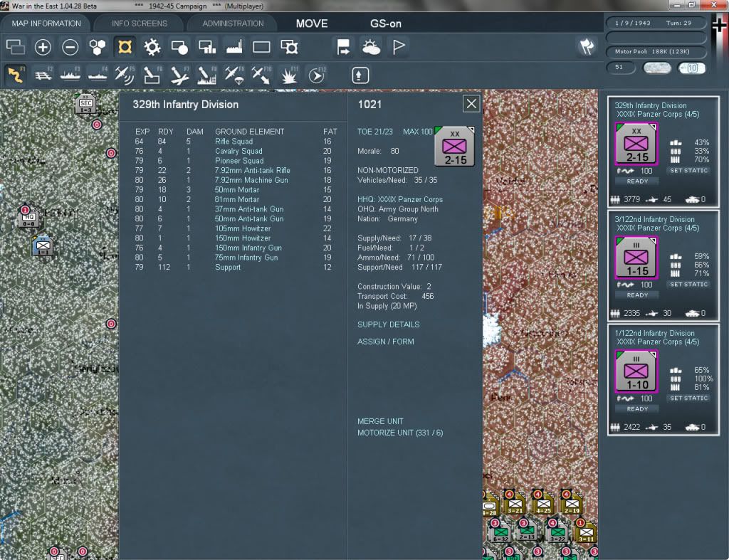This screenshot has width=729, height=560.
Task: Select Move mode icon F1
Action: tap(16, 75)
